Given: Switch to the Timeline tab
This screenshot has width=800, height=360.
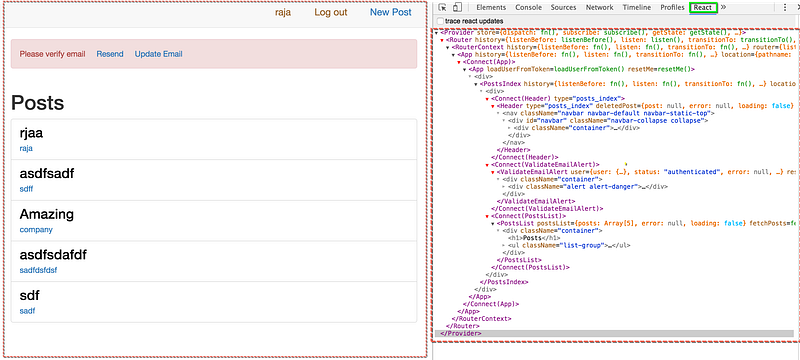Looking at the screenshot, I should 637,8.
